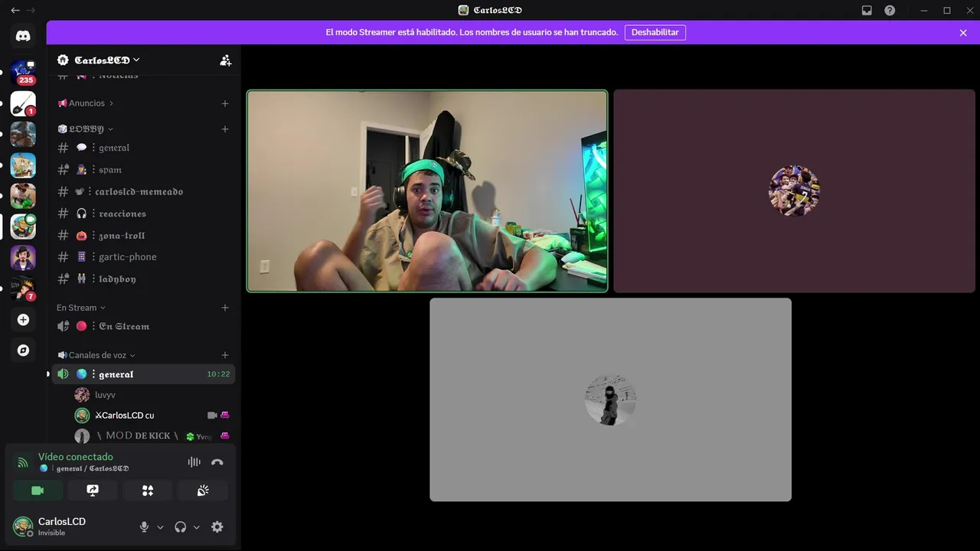Collapse the En Stream category
Image resolution: width=980 pixels, height=551 pixels.
coord(81,308)
